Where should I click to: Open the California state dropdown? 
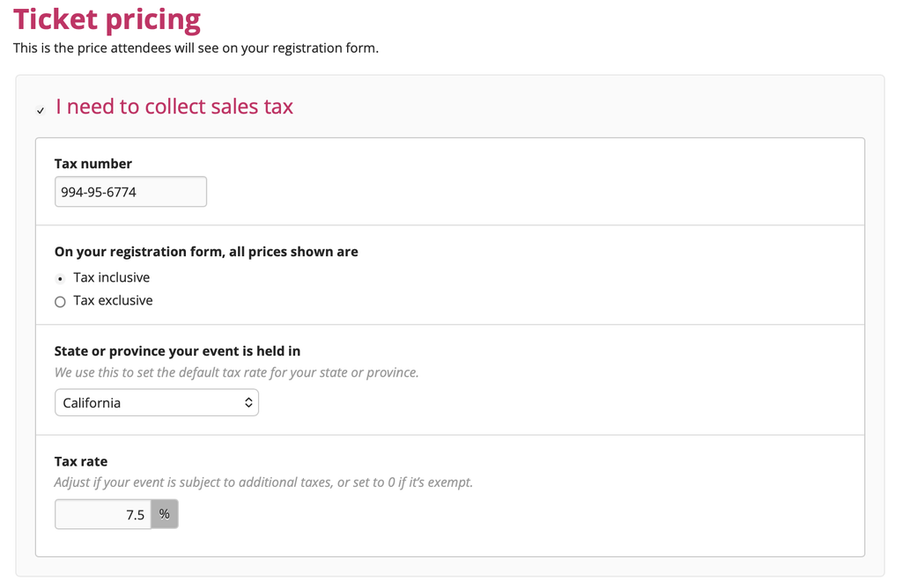(157, 402)
